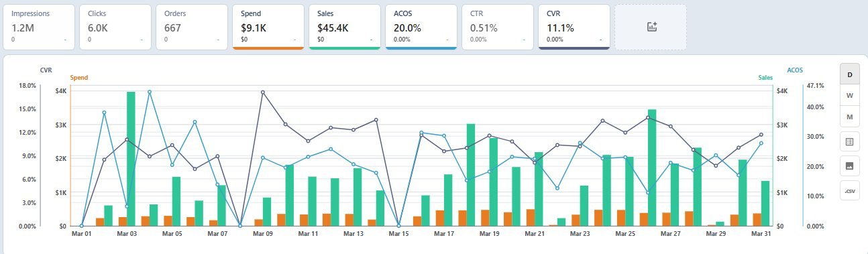
Task: Click the 18.0% CVR axis value
Action: pos(27,85)
